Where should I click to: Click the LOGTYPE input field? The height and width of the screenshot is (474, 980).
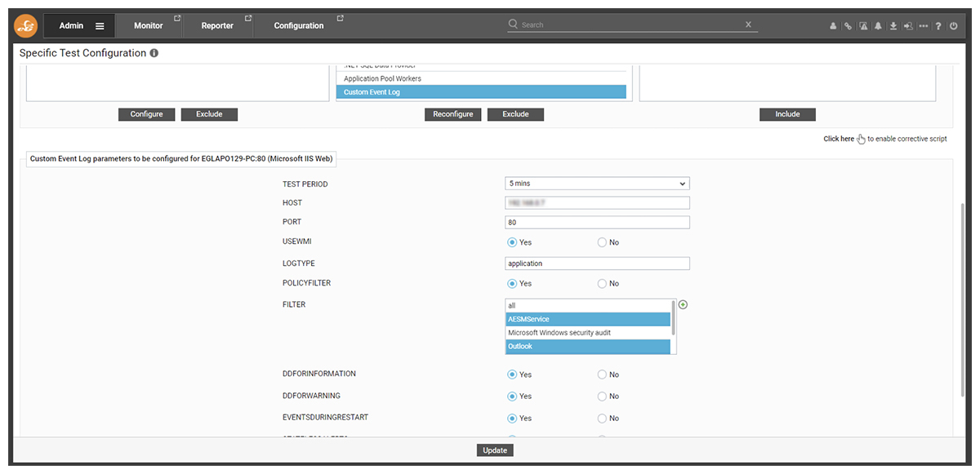[598, 264]
